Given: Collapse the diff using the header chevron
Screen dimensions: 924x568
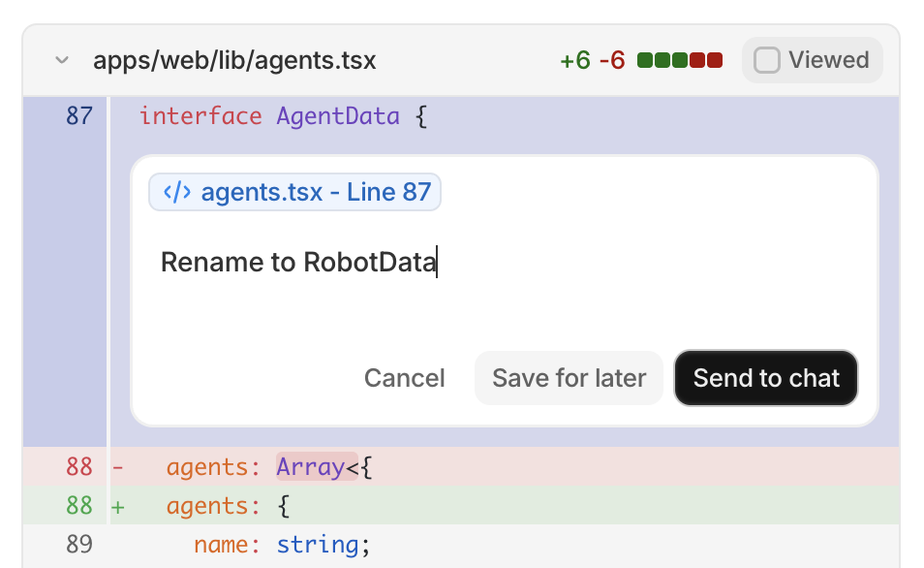Looking at the screenshot, I should pos(61,59).
